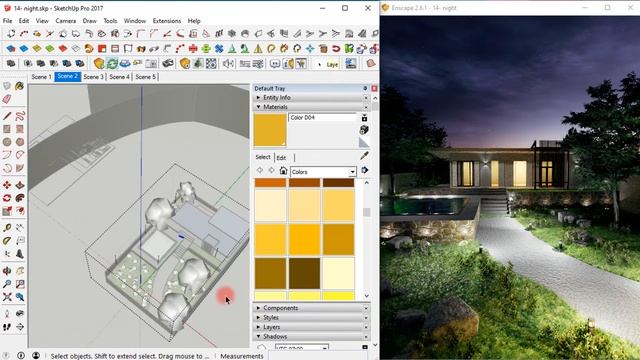
Task: Select the Walk footprints tool
Action: [7, 327]
